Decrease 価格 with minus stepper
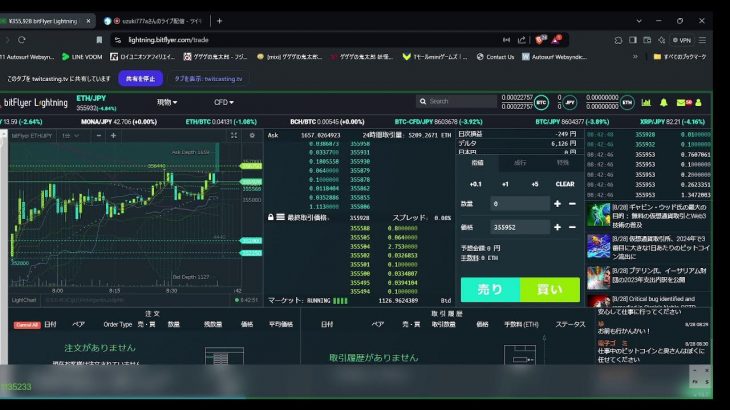730x410 pixels. (x=572, y=227)
